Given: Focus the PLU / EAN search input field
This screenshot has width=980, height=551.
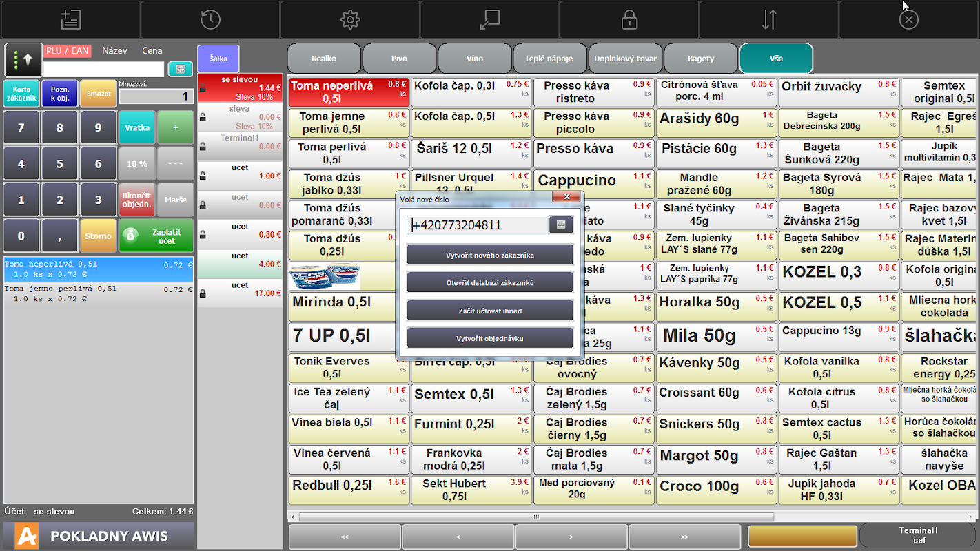Looking at the screenshot, I should click(104, 69).
